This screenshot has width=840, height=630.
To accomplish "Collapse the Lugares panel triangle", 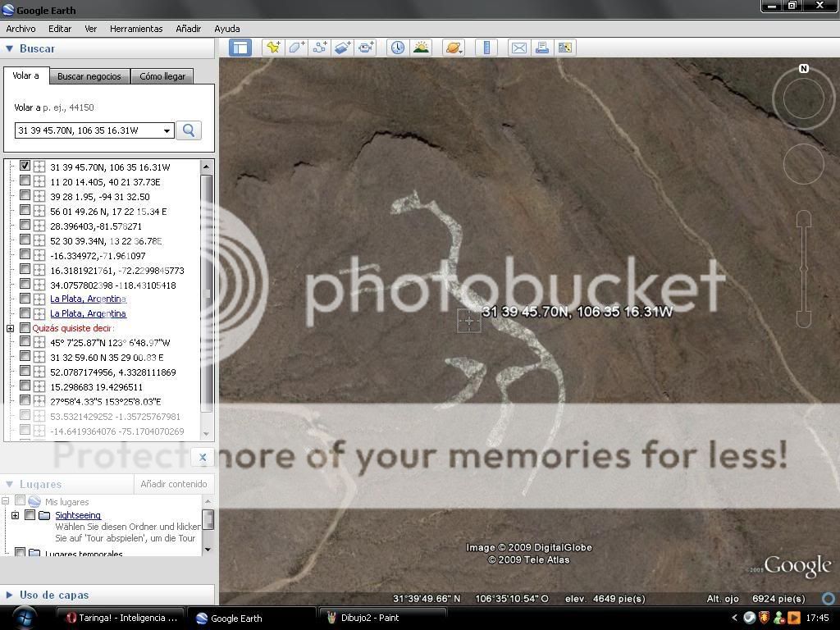I will coord(9,484).
